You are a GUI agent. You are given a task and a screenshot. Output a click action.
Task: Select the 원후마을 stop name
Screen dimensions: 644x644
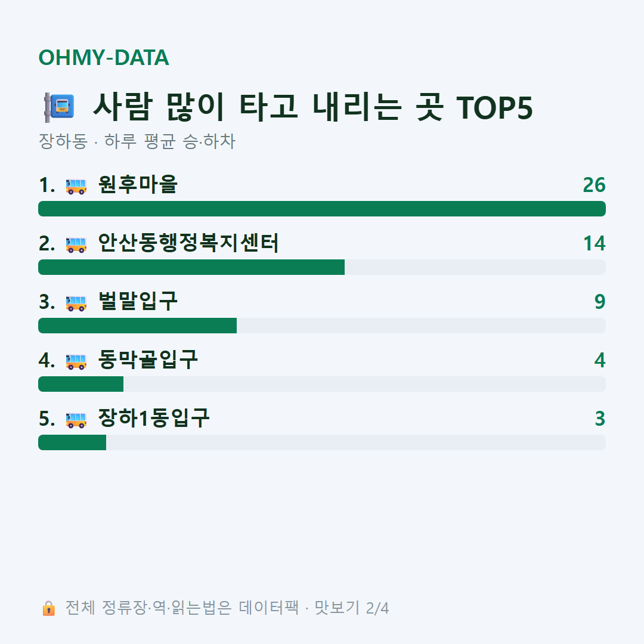[138, 184]
